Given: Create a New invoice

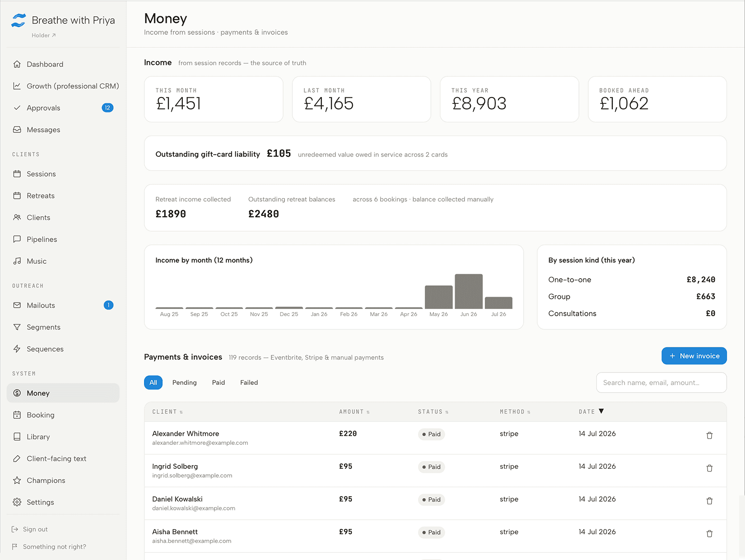Looking at the screenshot, I should click(694, 356).
